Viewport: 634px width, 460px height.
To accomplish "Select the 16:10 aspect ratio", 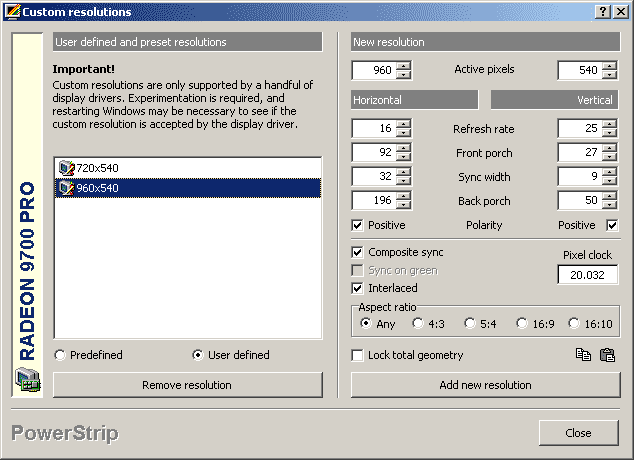I will point(574,323).
